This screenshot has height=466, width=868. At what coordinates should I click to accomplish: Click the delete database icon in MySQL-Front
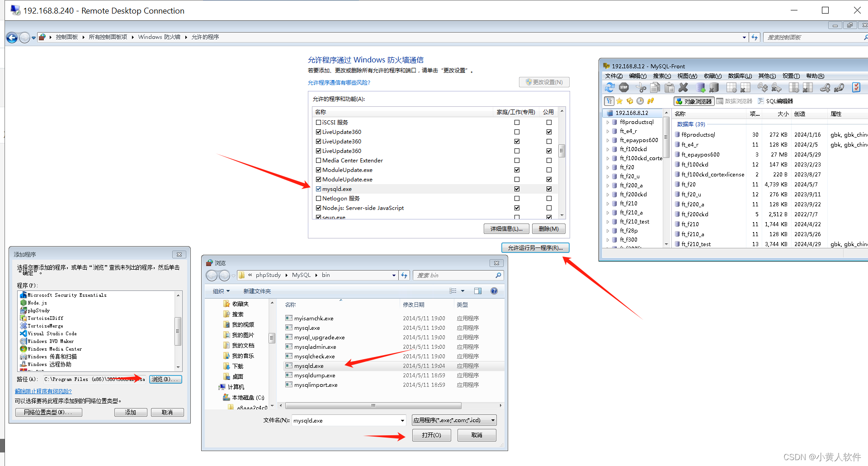[714, 87]
